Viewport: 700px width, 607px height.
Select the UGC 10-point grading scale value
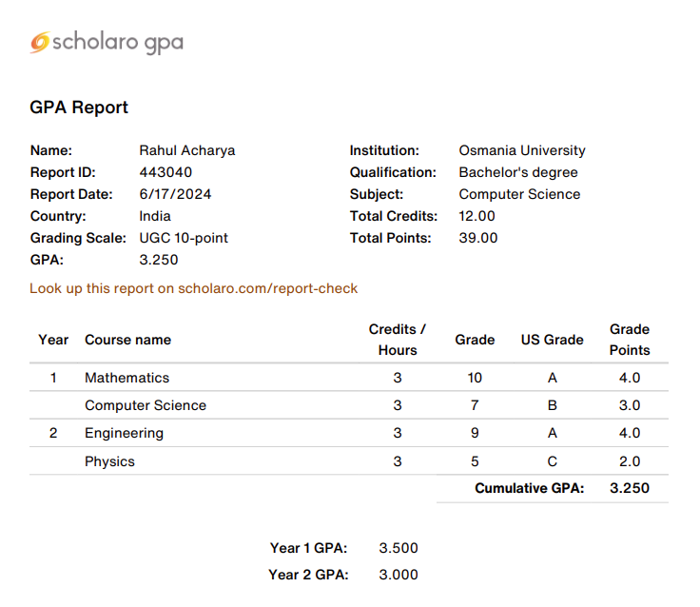[x=184, y=238]
